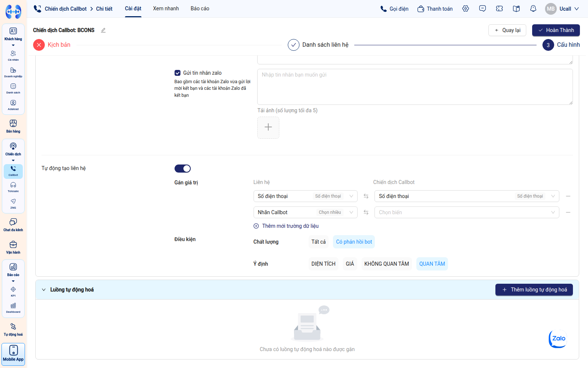Toggle the QUAN TÂM intent tag
Image resolution: width=588 pixels, height=368 pixels.
pyautogui.click(x=432, y=264)
